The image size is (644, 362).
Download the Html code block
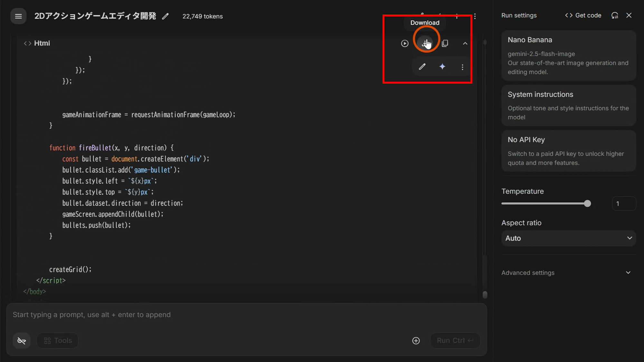[425, 43]
